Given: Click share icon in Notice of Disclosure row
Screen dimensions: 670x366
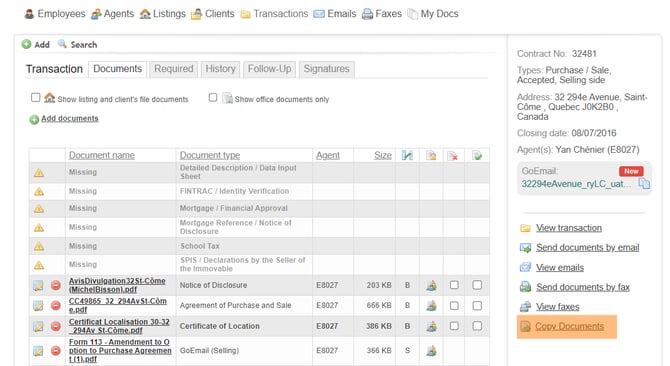Looking at the screenshot, I should click(432, 285).
